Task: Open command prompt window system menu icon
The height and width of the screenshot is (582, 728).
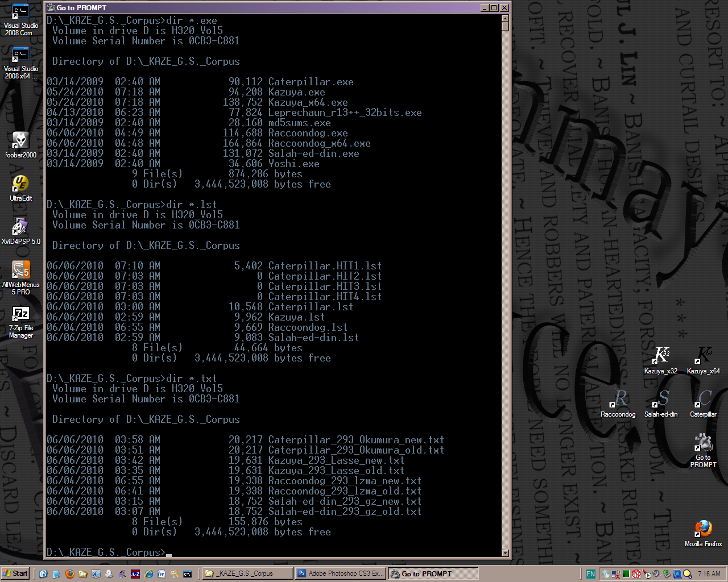Action: pyautogui.click(x=51, y=8)
